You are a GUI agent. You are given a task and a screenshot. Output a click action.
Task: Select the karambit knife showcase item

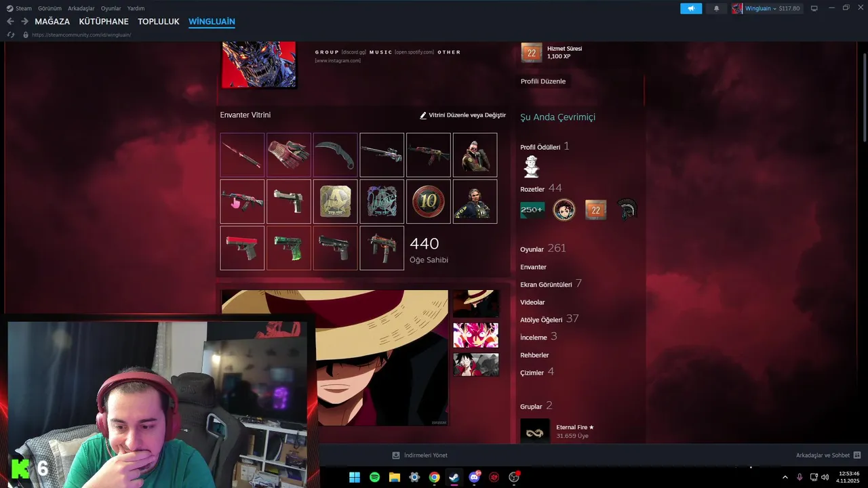335,155
